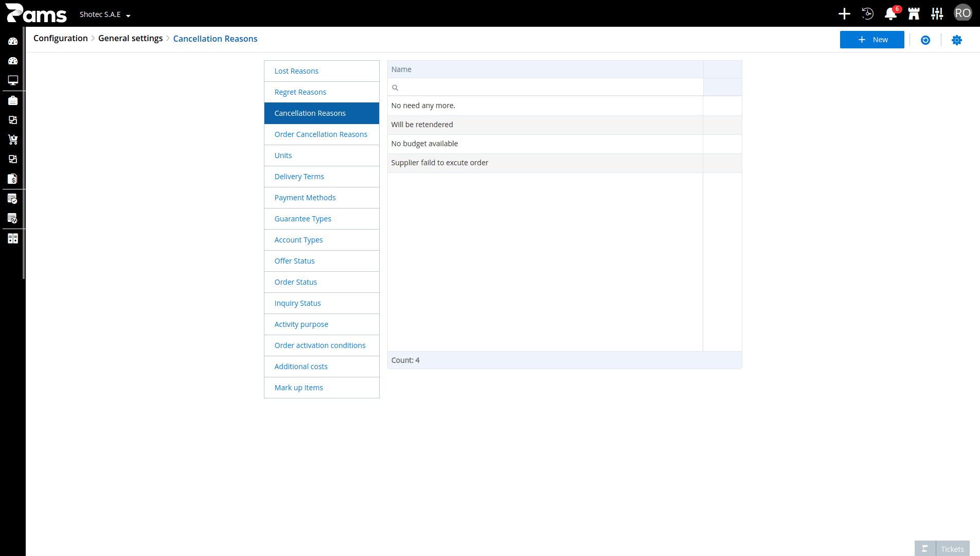Viewport: 980px width, 556px height.
Task: Open the history clock icon in top bar
Action: tap(867, 14)
